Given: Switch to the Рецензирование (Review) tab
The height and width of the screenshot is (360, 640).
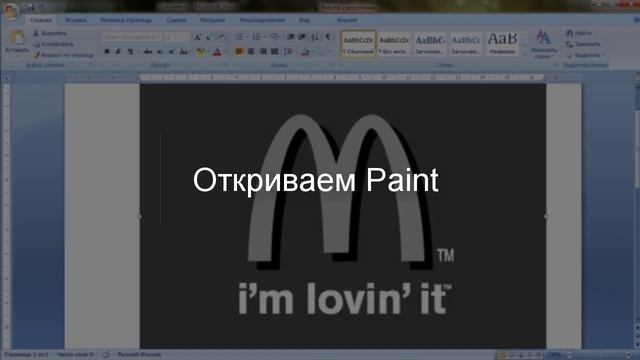Looking at the screenshot, I should [x=262, y=20].
